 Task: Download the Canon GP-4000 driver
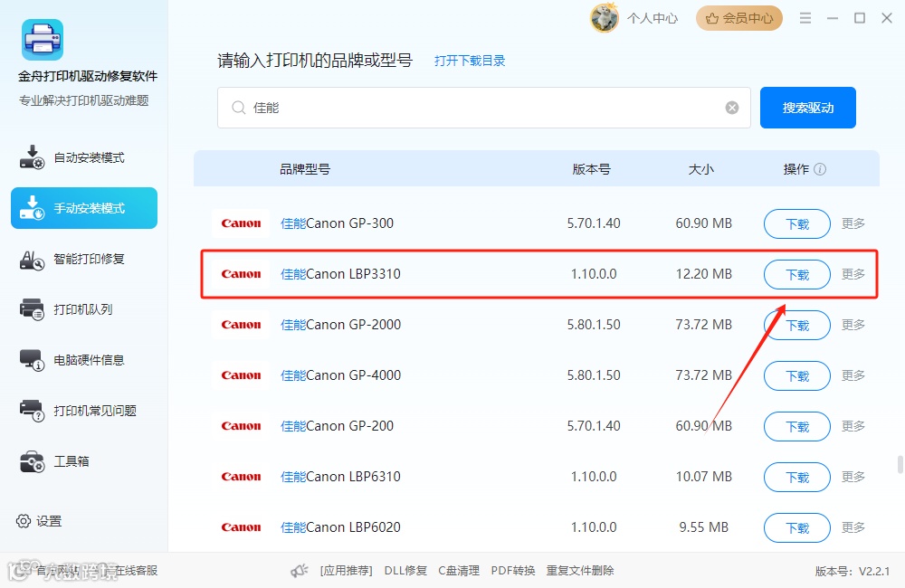[x=797, y=376]
